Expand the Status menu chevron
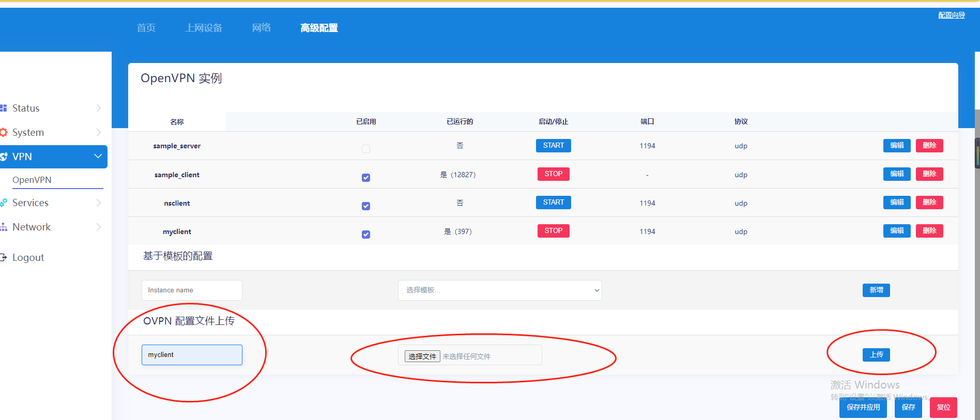Image resolution: width=980 pixels, height=420 pixels. [98, 108]
